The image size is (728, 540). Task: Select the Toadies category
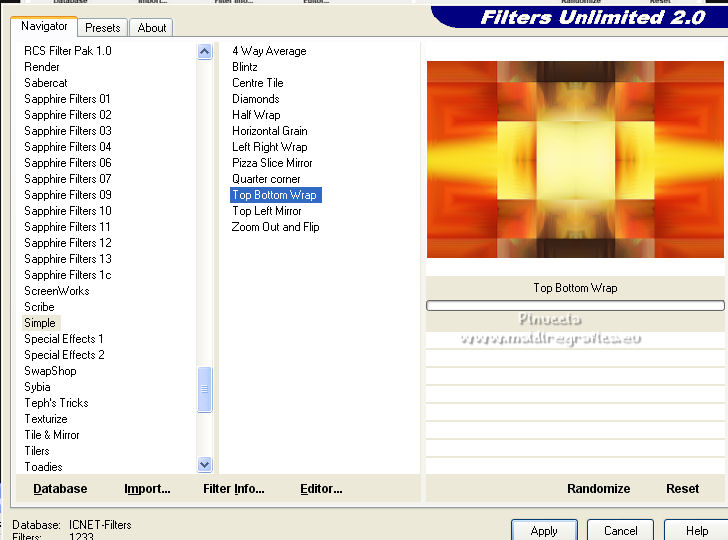[43, 467]
